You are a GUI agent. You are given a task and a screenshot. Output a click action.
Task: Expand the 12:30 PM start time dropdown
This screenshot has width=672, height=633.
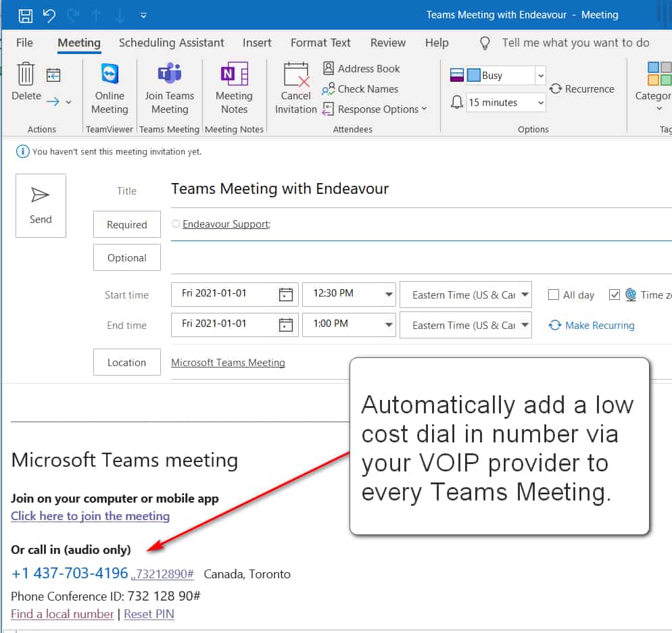coord(389,295)
